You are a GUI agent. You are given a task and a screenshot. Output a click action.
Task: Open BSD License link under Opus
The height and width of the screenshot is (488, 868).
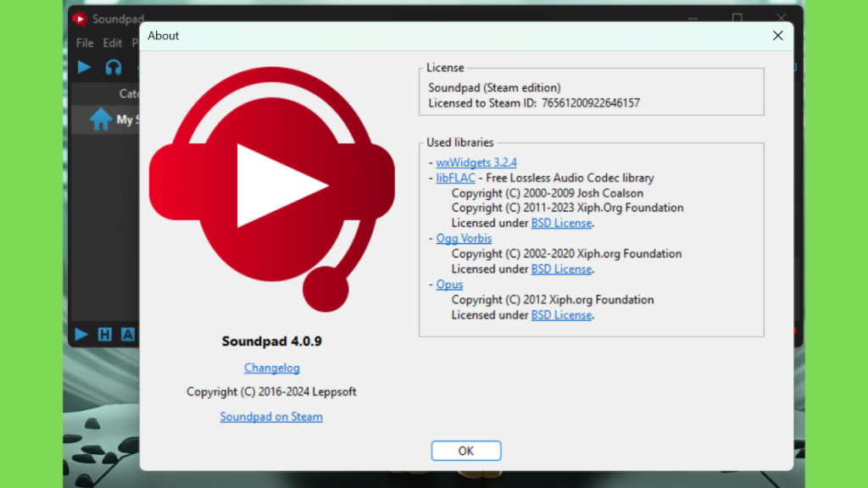(x=561, y=315)
